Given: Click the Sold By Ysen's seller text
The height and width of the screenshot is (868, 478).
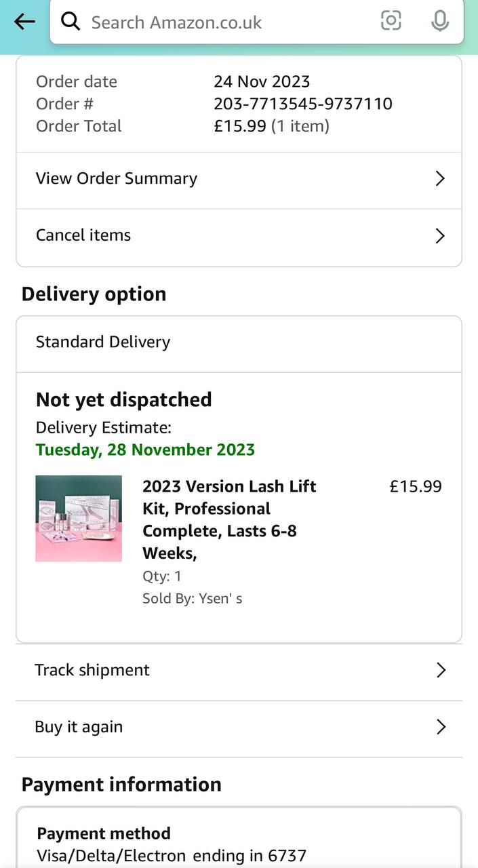Looking at the screenshot, I should (x=192, y=599).
